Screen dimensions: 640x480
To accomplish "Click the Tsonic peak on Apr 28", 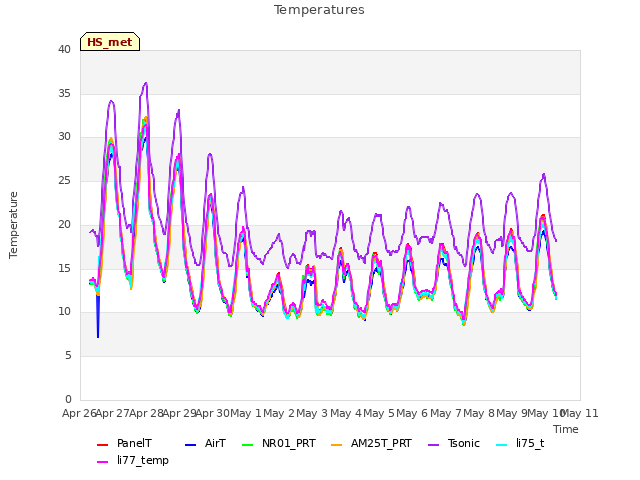I will click(x=146, y=83).
